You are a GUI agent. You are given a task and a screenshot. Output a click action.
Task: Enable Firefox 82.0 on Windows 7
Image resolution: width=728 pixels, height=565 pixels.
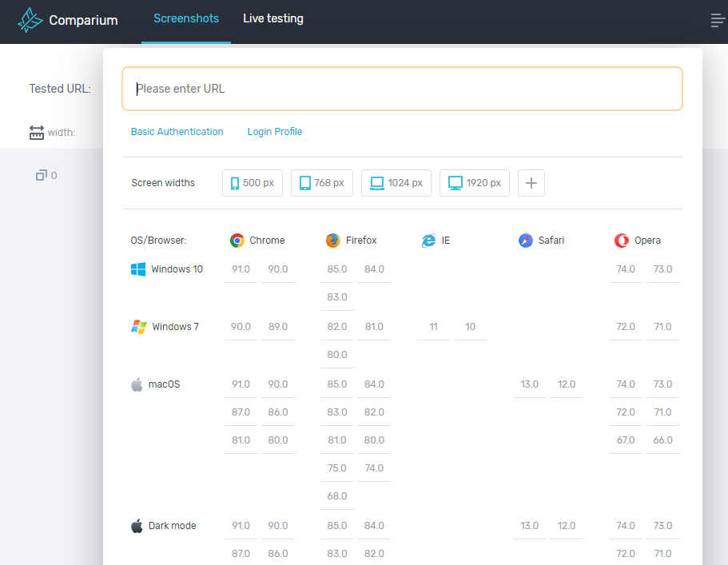(x=337, y=327)
